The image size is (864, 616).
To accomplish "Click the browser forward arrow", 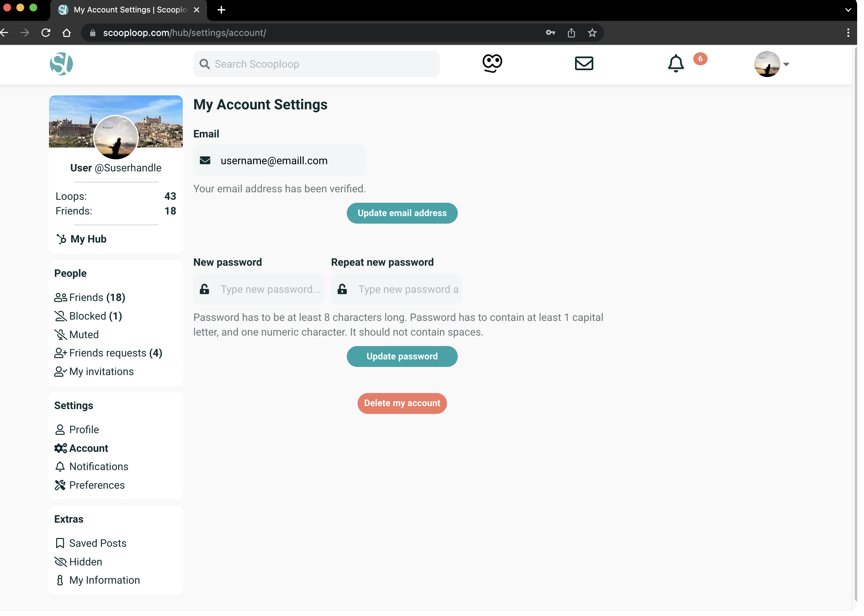I will point(25,33).
